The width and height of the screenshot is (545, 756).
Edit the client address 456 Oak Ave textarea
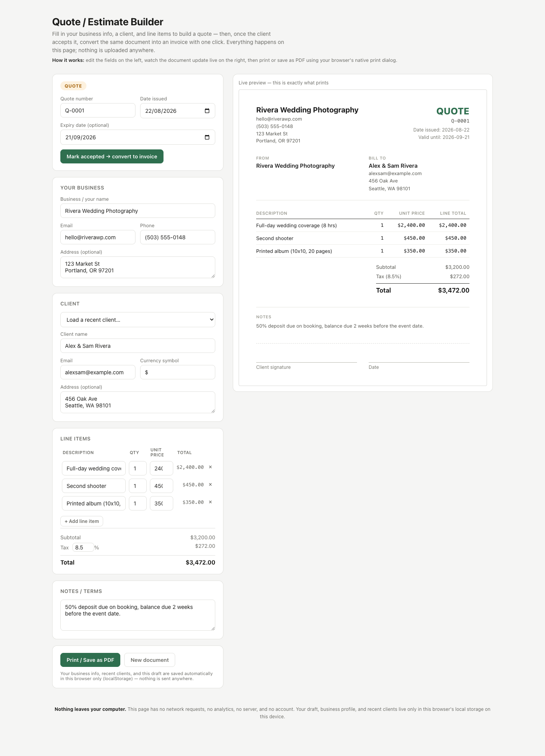(x=138, y=402)
